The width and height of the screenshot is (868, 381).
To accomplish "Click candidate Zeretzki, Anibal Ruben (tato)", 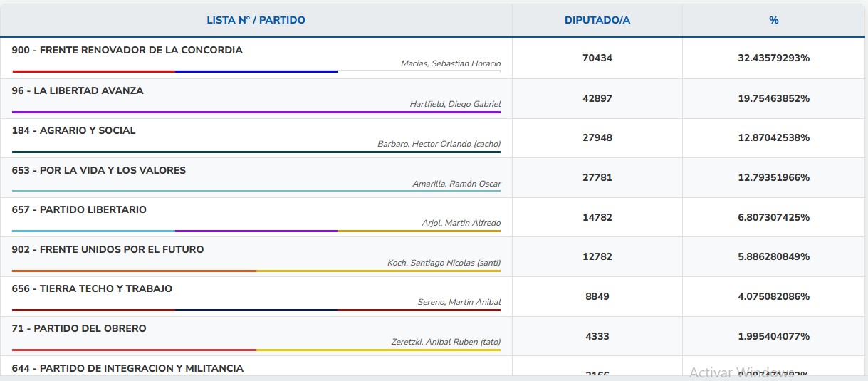I will click(x=446, y=342).
